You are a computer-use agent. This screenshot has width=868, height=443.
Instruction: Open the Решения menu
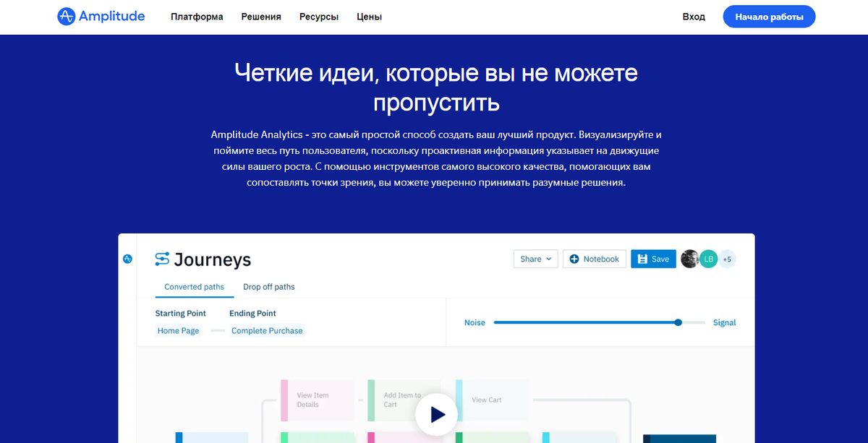click(x=261, y=17)
